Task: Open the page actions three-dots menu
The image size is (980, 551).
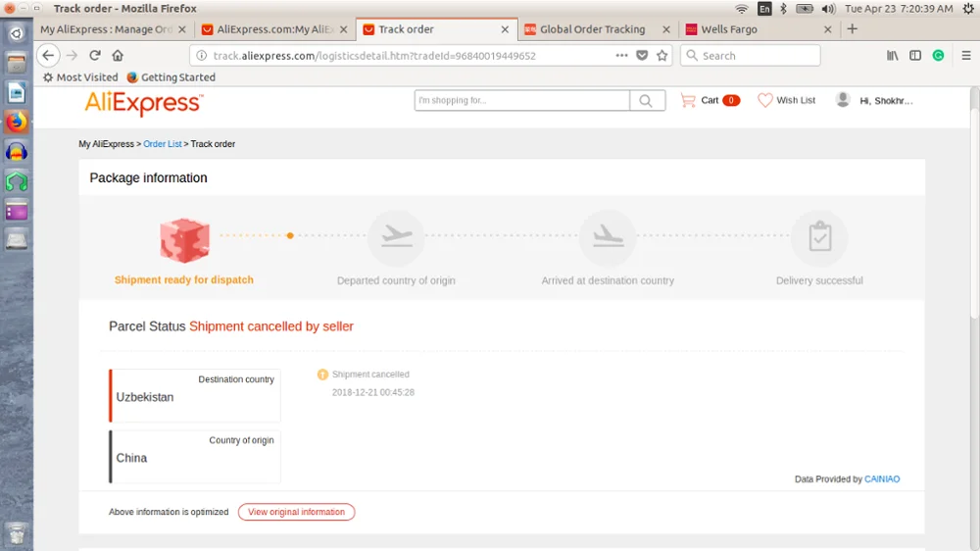Action: pos(621,56)
